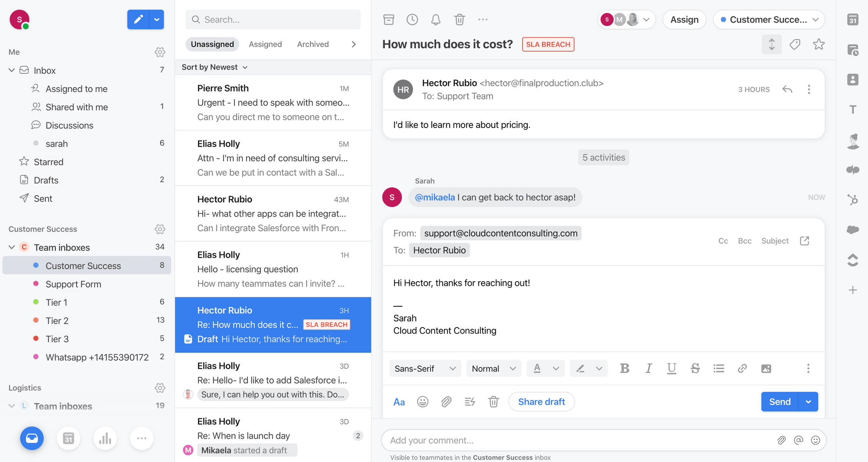
Task: Discard the draft with trash icon
Action: click(493, 402)
